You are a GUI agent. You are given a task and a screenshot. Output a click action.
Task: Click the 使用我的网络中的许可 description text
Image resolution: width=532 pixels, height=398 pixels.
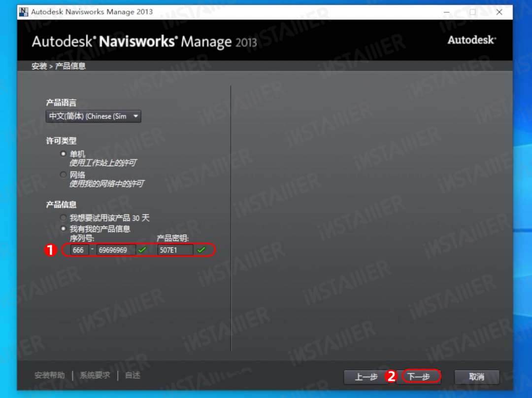[106, 184]
